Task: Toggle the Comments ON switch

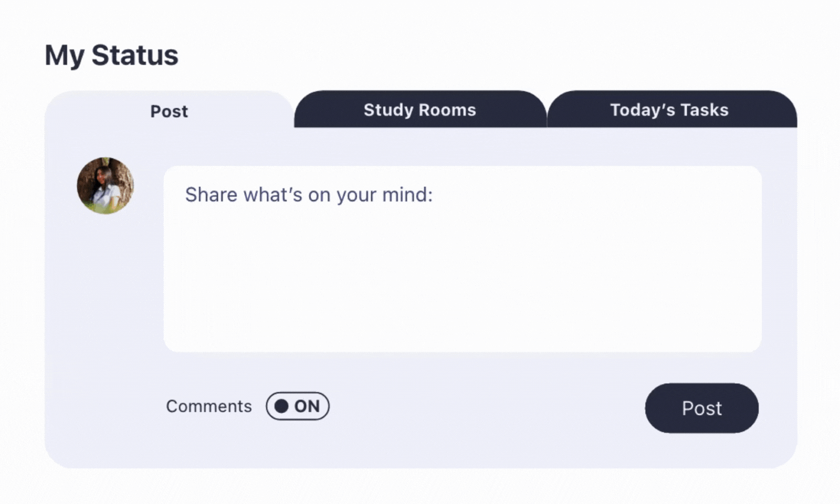Action: 298,406
